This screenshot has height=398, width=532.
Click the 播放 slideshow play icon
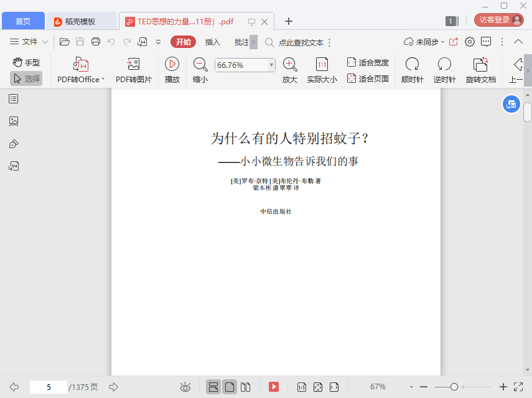point(172,64)
